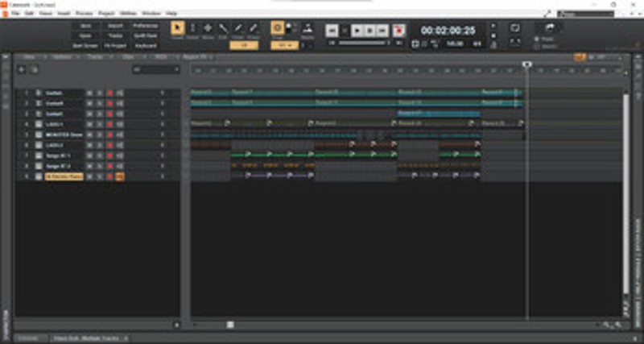Viewport: 644px width, 344px height.
Task: Adjust the transport position slider
Action: pyautogui.click(x=364, y=43)
